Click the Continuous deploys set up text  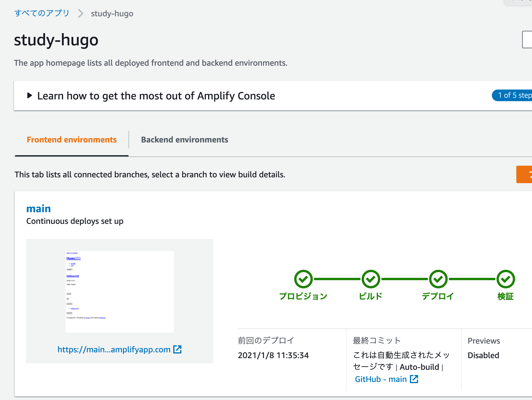click(x=75, y=221)
